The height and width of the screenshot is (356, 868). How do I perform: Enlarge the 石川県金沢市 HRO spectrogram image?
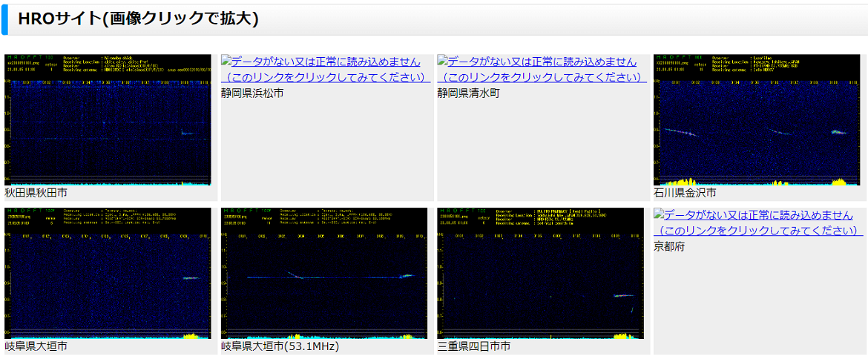click(757, 119)
